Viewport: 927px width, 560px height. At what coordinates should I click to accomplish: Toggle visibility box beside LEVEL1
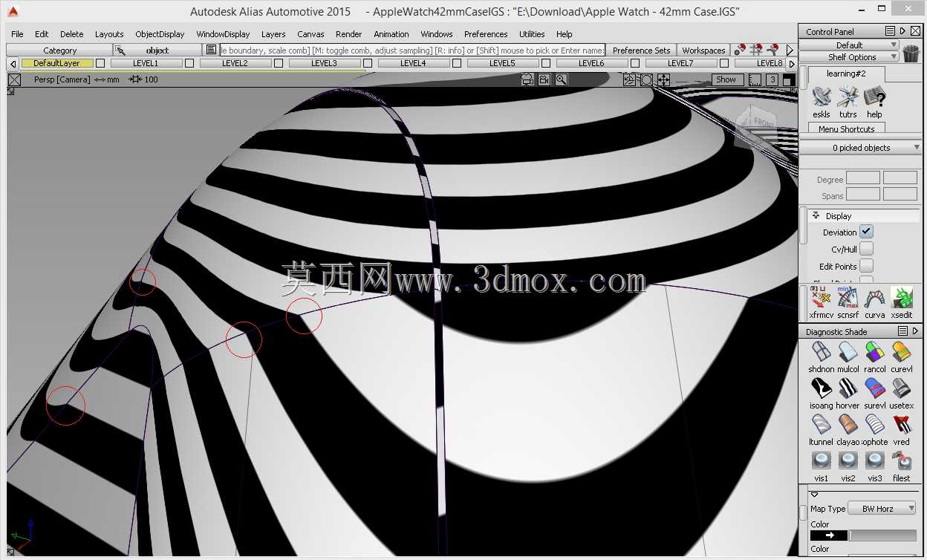click(x=189, y=63)
